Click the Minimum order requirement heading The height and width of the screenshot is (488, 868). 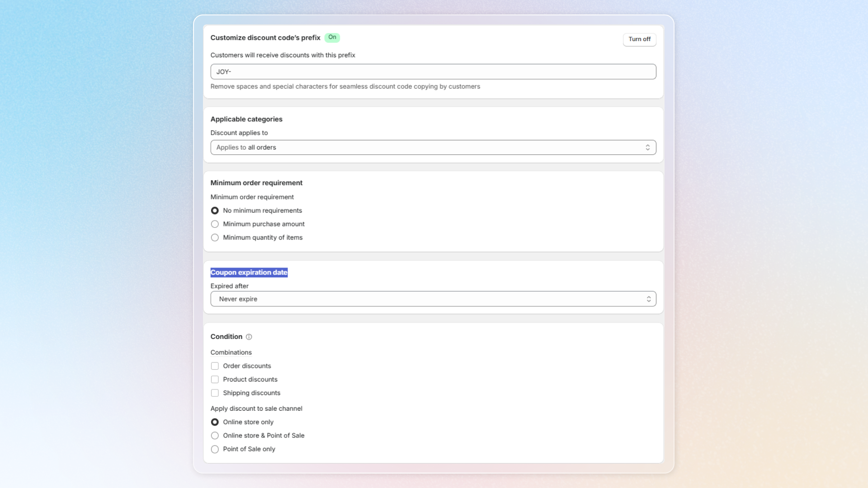[x=256, y=183]
